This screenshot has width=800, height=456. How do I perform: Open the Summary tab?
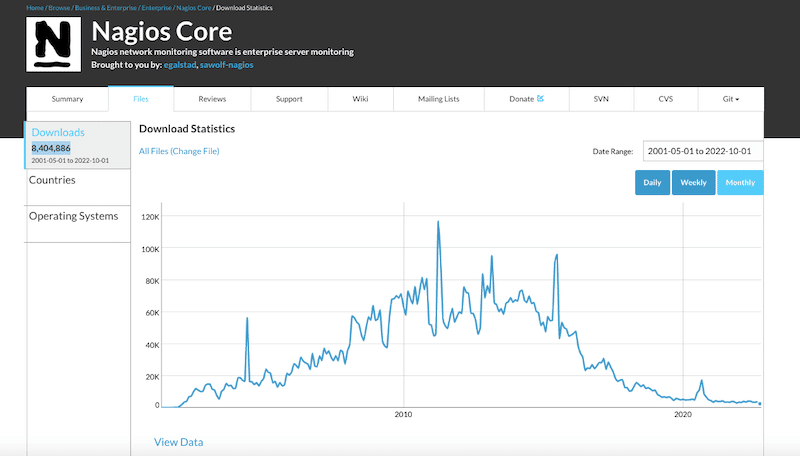pyautogui.click(x=67, y=99)
